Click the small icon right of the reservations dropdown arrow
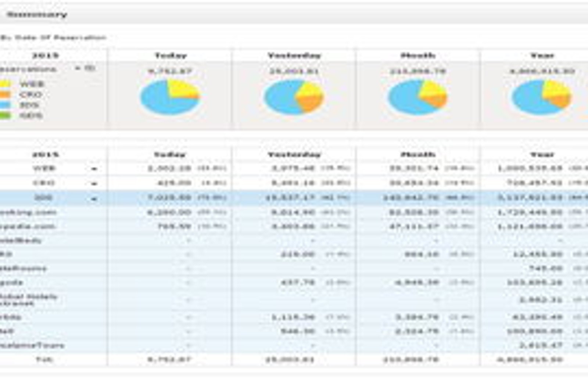The width and height of the screenshot is (588, 379). pyautogui.click(x=90, y=68)
